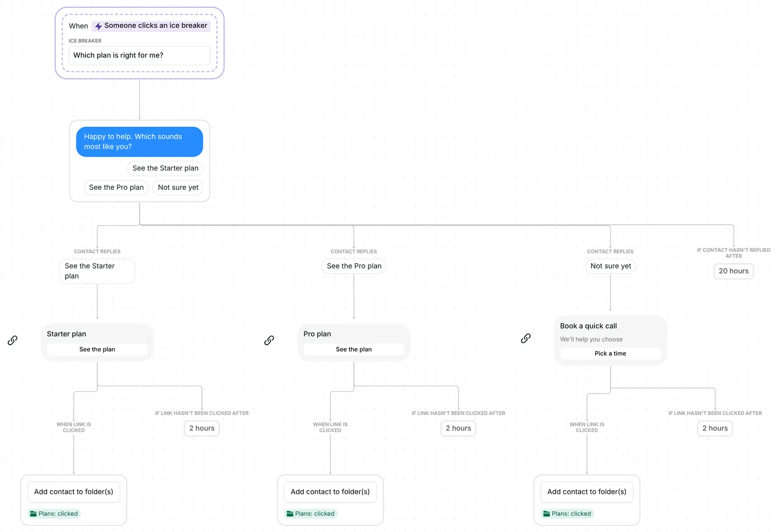Select the 'See the Starter plan' contact reply condition

click(97, 271)
